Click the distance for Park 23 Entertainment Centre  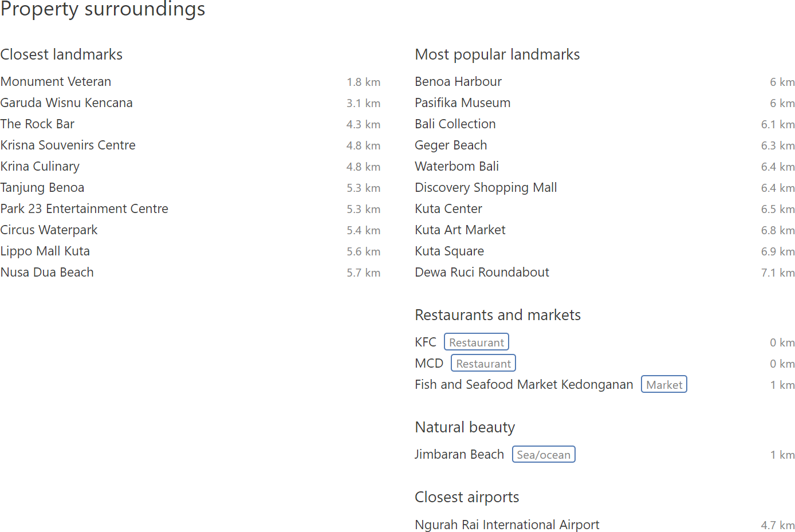pyautogui.click(x=363, y=210)
